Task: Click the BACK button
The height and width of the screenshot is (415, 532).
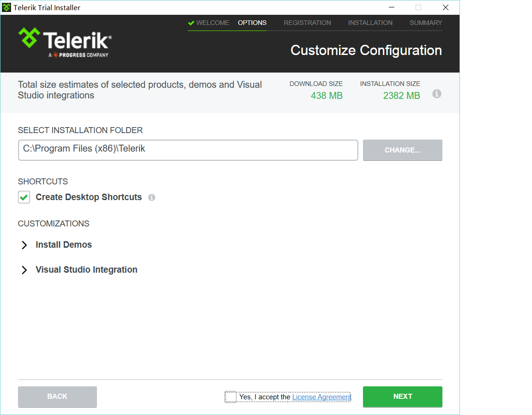Action: pos(57,397)
